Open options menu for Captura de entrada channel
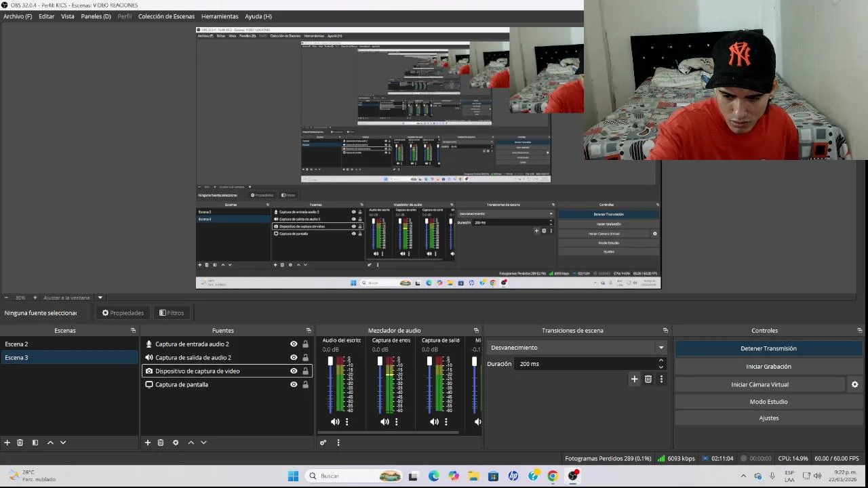The width and height of the screenshot is (868, 488). point(397,422)
